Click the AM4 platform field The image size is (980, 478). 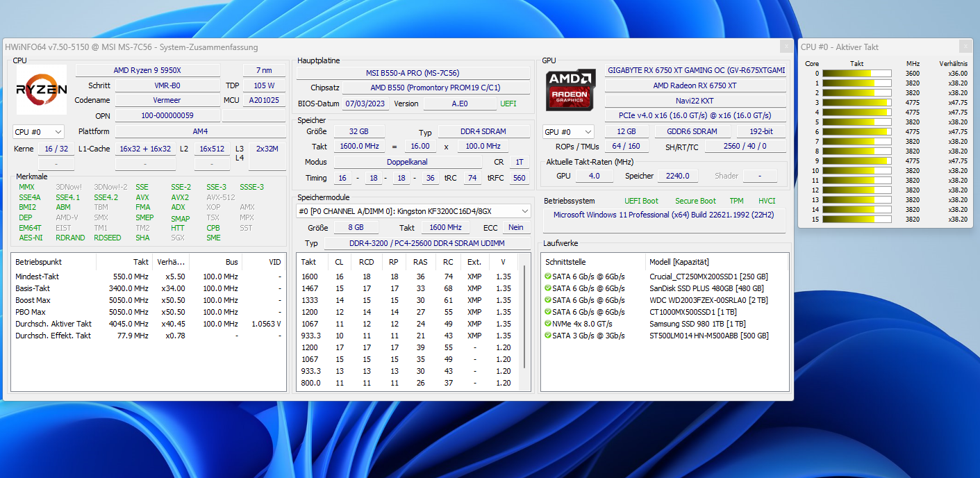[x=200, y=131]
